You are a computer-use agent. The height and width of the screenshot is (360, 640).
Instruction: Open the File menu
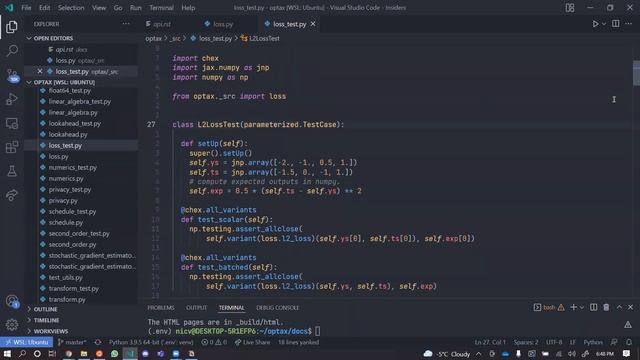coord(26,8)
